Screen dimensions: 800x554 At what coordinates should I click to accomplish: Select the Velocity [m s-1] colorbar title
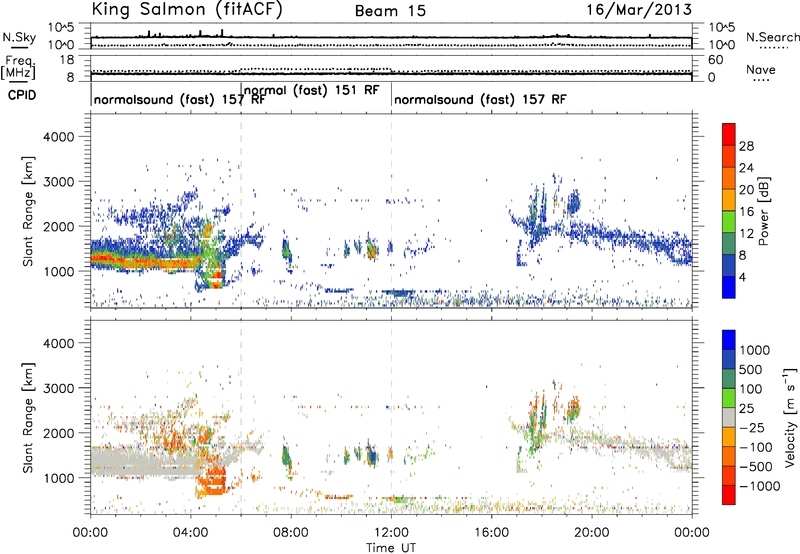coord(790,417)
